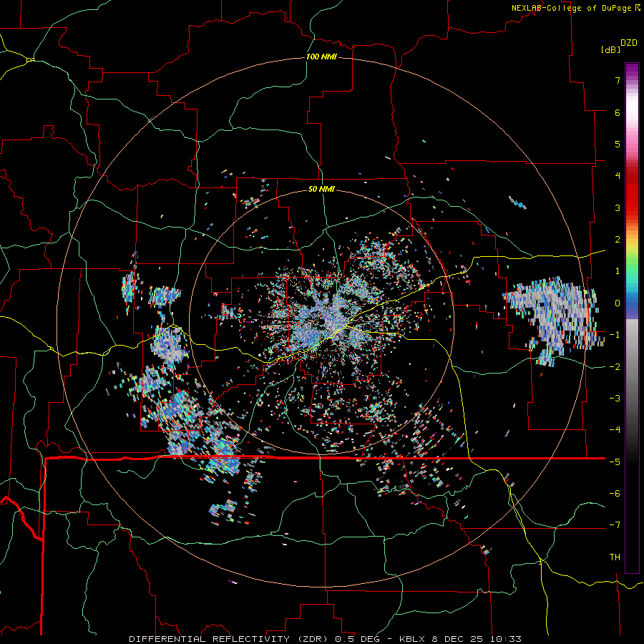Image resolution: width=644 pixels, height=644 pixels.
Task: Click the [dB] unit label
Action: [610, 49]
